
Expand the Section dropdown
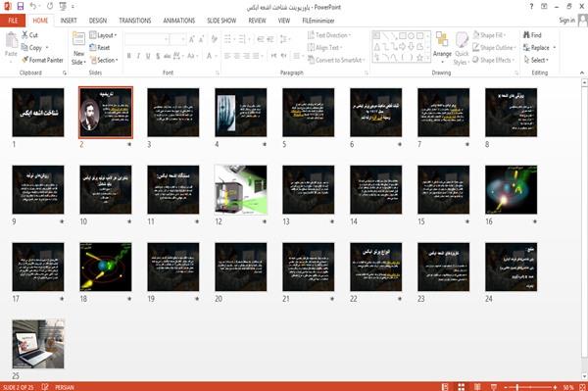point(104,60)
